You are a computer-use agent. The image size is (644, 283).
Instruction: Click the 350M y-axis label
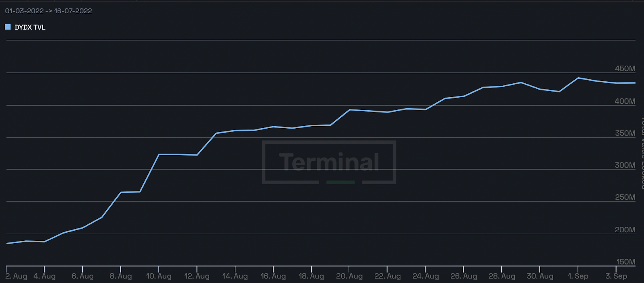click(x=625, y=133)
